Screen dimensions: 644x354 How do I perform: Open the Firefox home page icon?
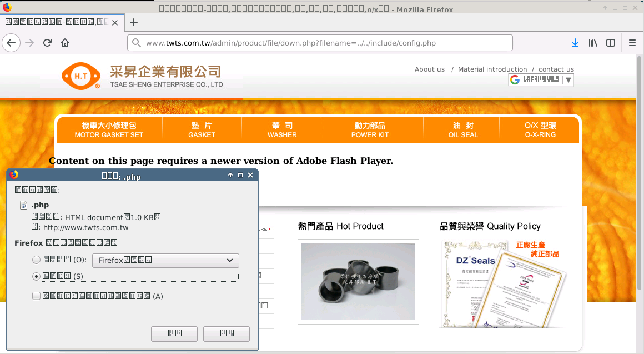[x=65, y=43]
